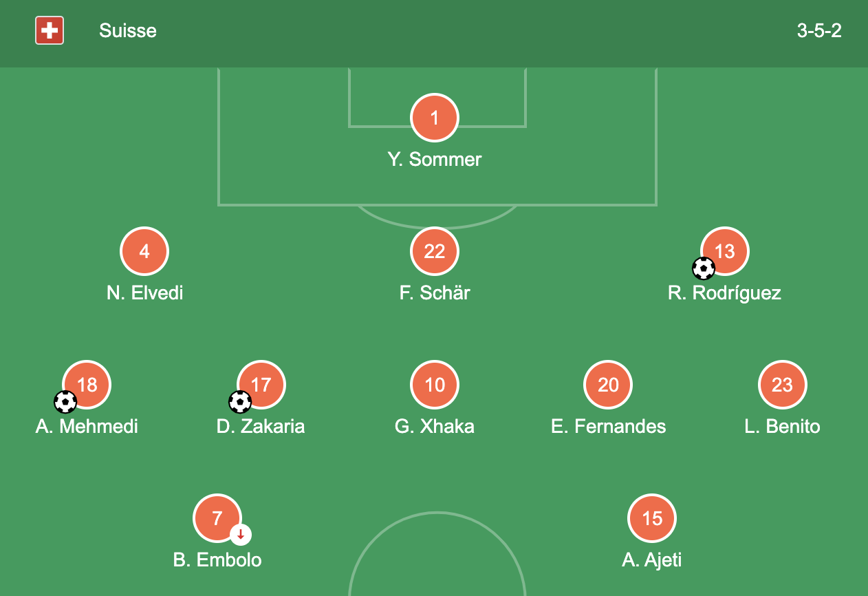Select the number 4 player badge
The image size is (868, 596).
coord(144,251)
